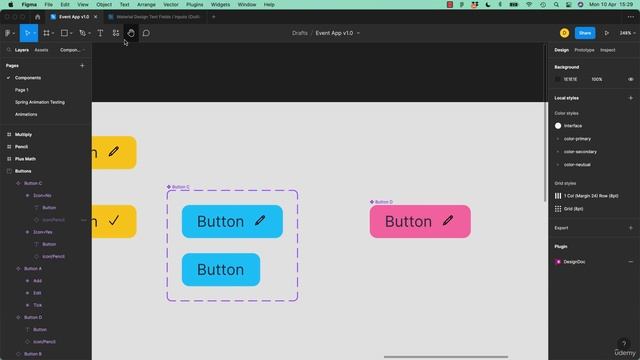Open the Frame tools dropdown arrow

click(53, 33)
